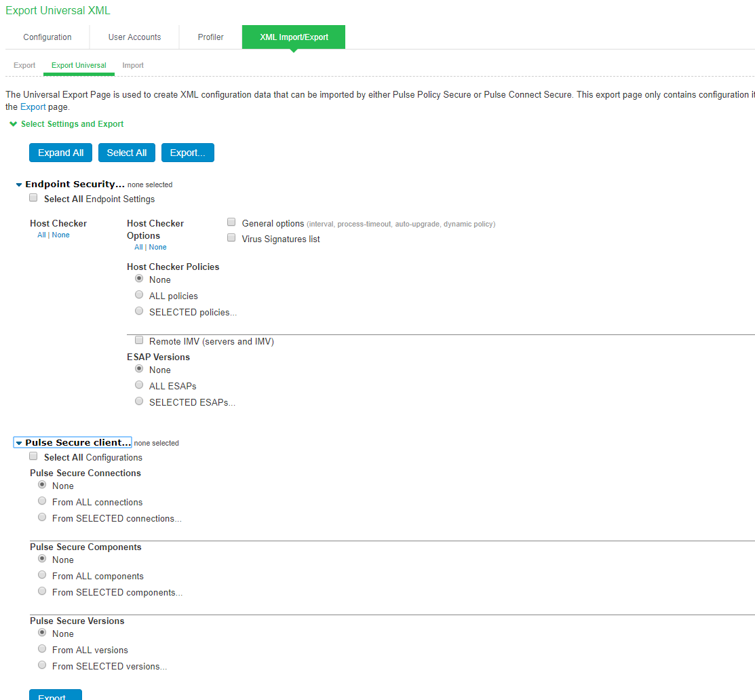Choose From ALL versions
Image resolution: width=755 pixels, height=700 pixels.
(x=42, y=649)
